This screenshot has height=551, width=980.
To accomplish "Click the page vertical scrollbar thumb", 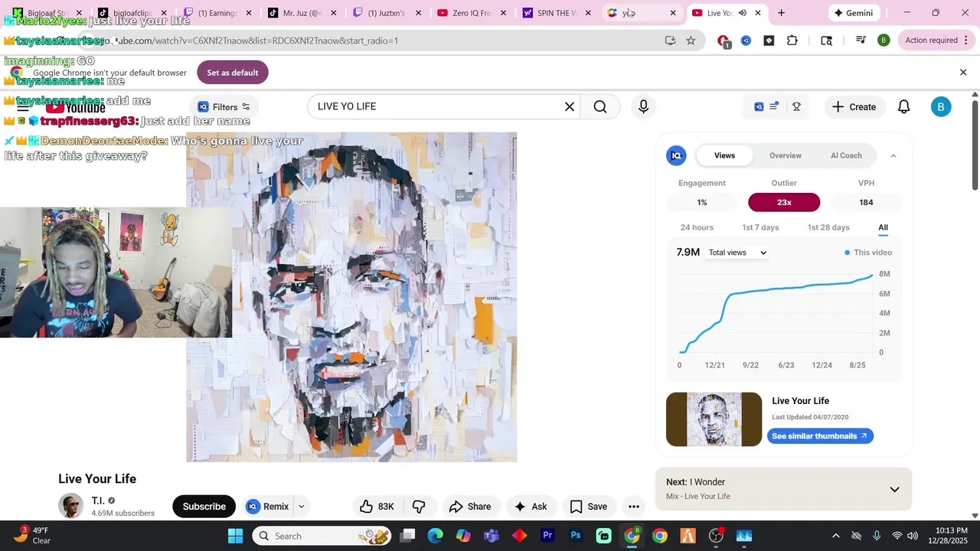I will coord(975,145).
